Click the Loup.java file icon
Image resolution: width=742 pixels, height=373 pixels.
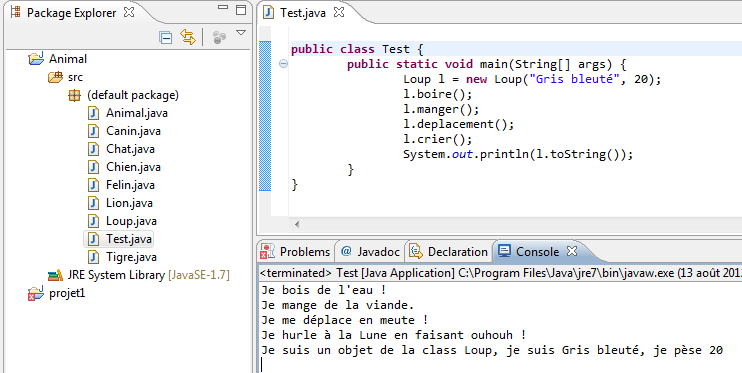click(93, 221)
